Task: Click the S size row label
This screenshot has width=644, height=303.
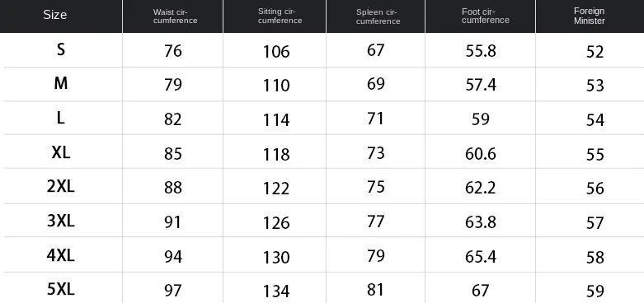Action: (x=61, y=50)
